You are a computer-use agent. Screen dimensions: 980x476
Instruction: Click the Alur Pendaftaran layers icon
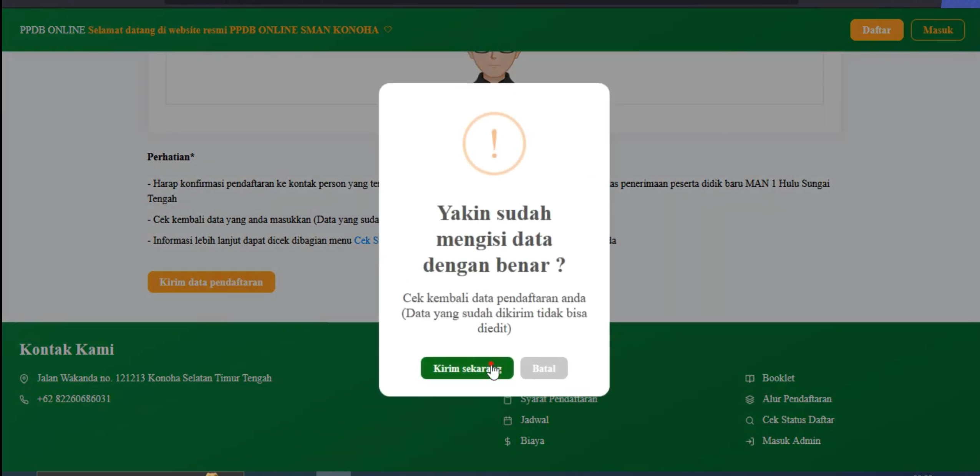pos(750,400)
